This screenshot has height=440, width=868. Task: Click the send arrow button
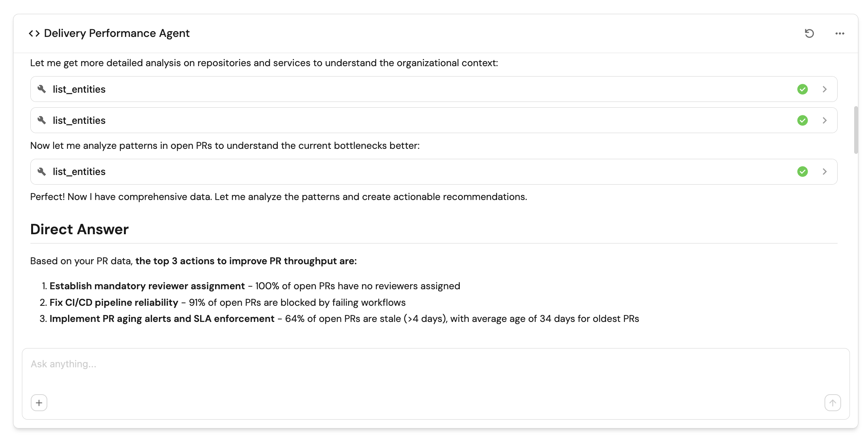pos(832,403)
